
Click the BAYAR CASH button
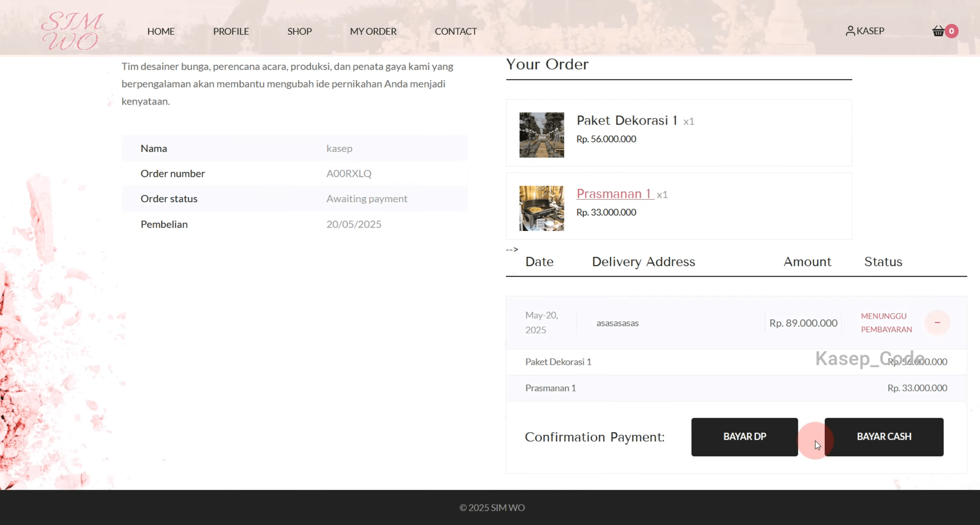pyautogui.click(x=884, y=437)
